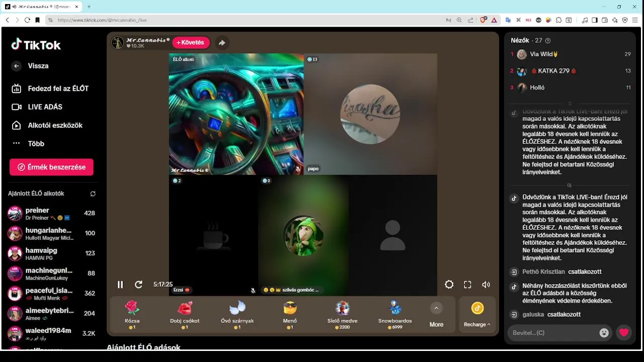Share the live stream via arrow icon
Screen dimensions: 644x362
222,43
